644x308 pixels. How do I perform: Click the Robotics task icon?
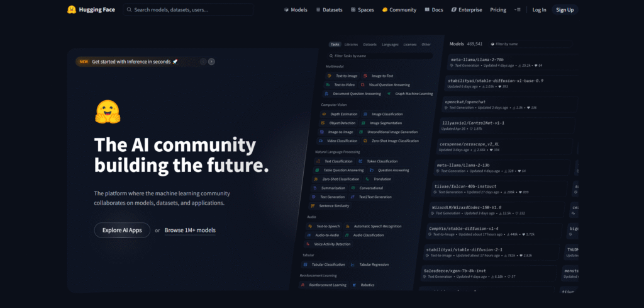355,285
